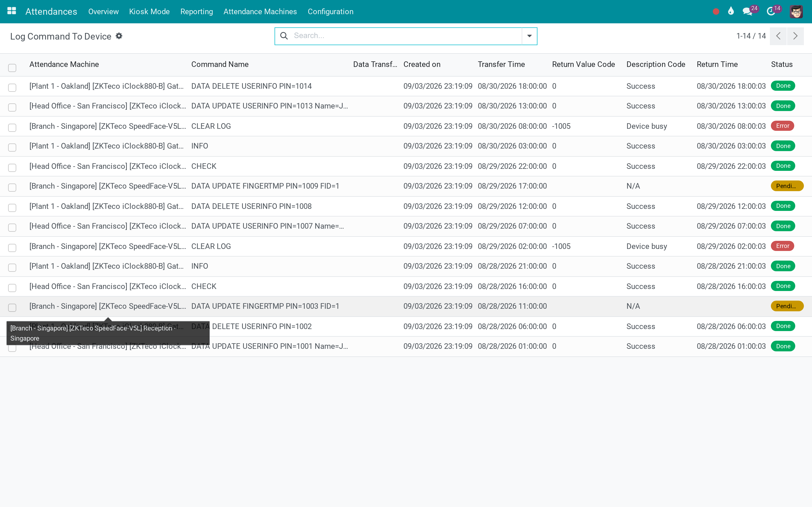Open the Reporting menu

[196, 11]
